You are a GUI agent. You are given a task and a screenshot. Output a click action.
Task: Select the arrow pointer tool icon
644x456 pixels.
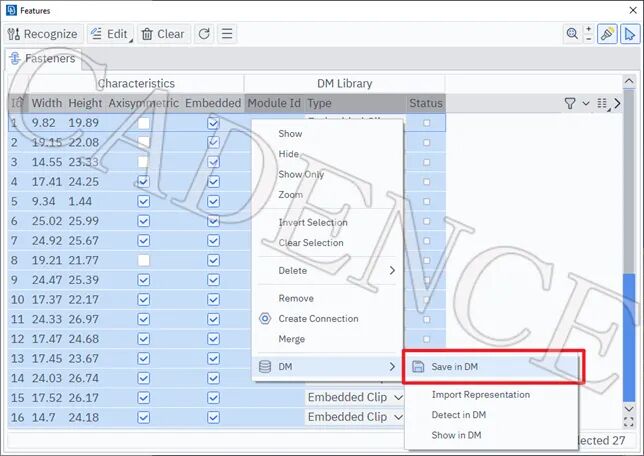coord(630,34)
